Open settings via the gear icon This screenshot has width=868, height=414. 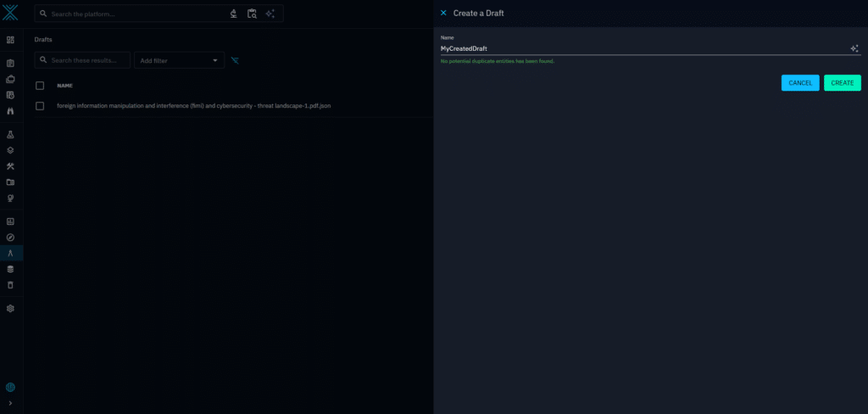click(x=11, y=309)
